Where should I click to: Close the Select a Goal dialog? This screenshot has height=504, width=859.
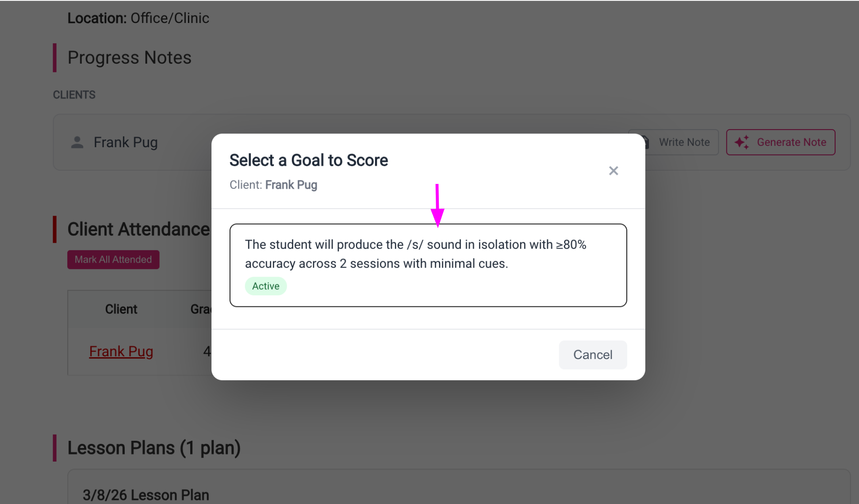coord(613,171)
